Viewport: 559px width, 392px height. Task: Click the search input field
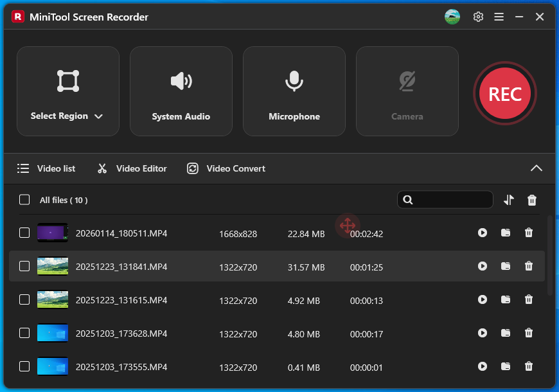pos(445,200)
